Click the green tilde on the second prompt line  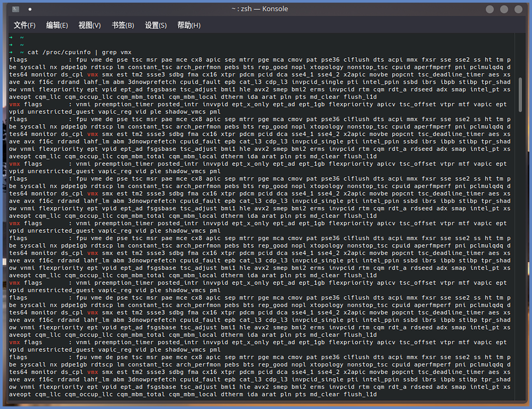click(22, 45)
